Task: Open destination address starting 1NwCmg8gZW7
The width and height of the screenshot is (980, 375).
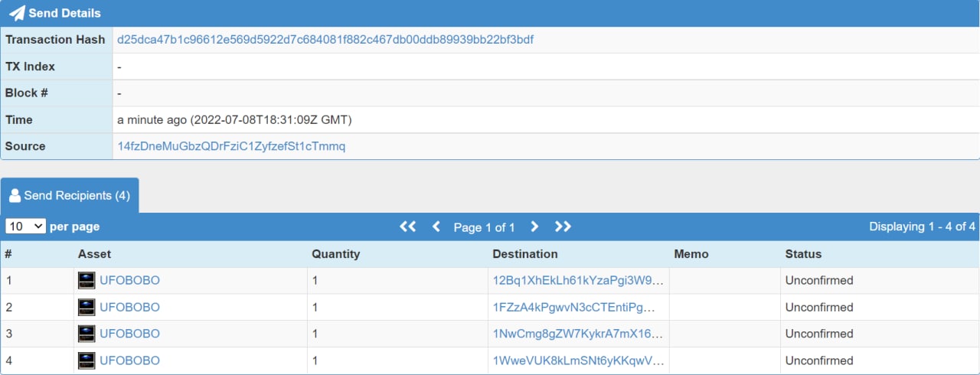Action: (x=578, y=334)
